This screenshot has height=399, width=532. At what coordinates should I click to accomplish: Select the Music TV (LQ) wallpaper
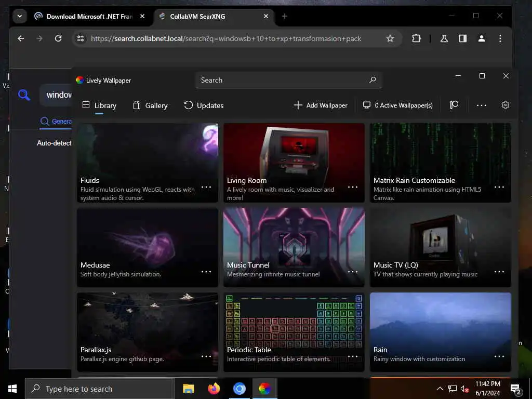coord(441,247)
